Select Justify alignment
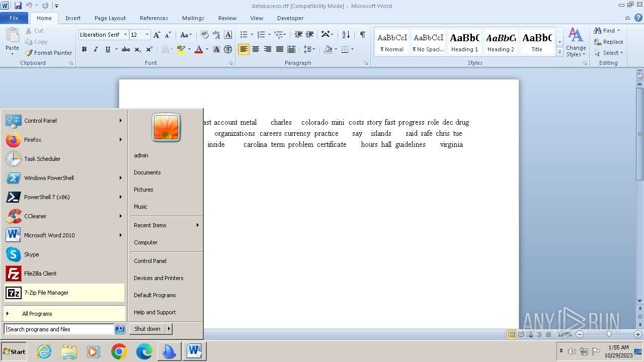This screenshot has width=644, height=362. (x=279, y=49)
